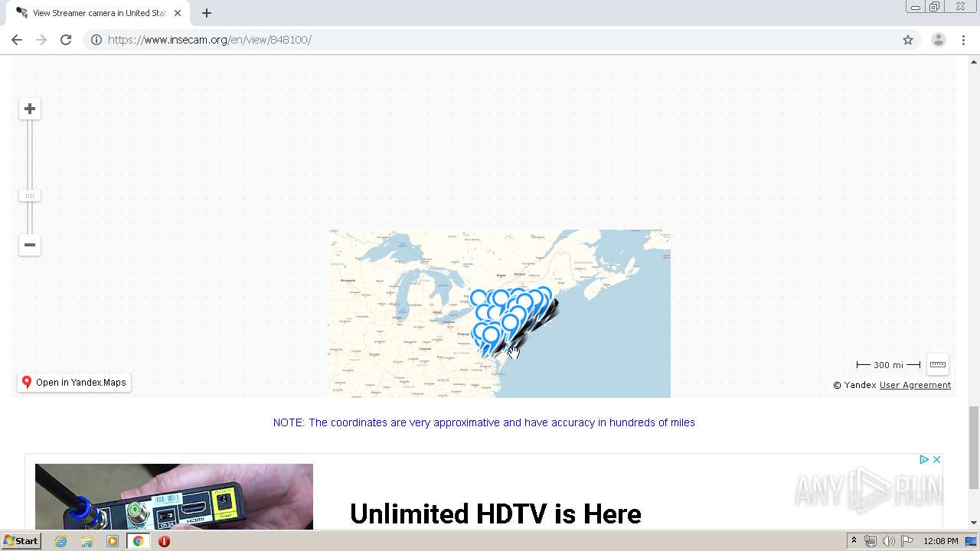
Task: Click the coordinates accuracy NOTE text
Action: coord(484,422)
